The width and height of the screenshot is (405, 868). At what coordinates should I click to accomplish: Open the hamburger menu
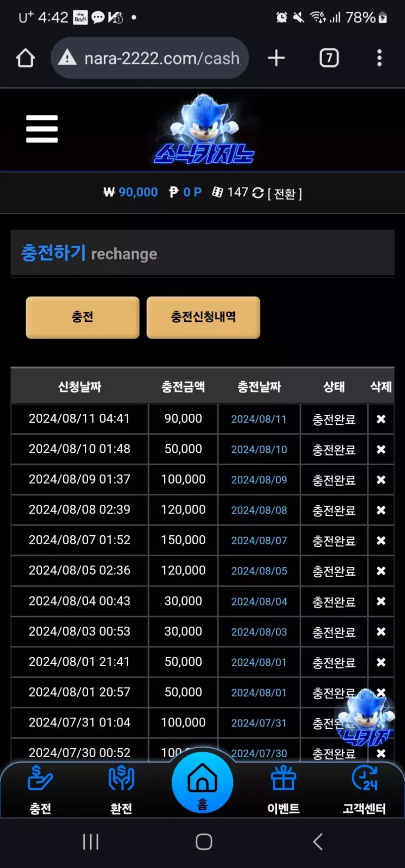pos(42,129)
